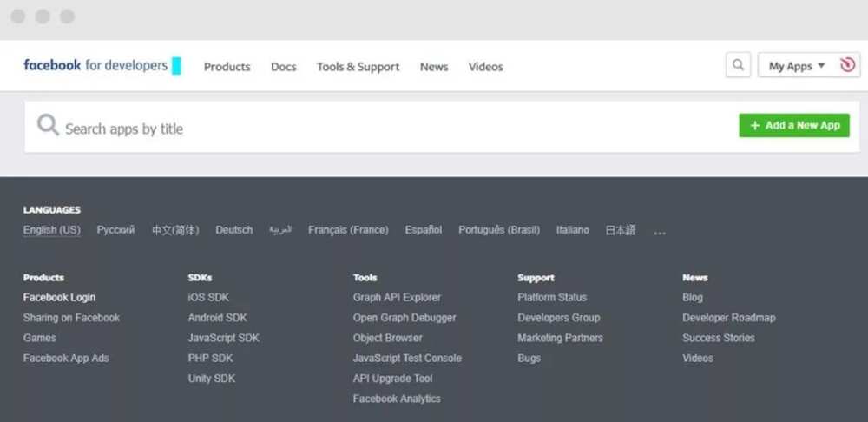
Task: Show more languages via the ellipsis
Action: click(x=660, y=233)
